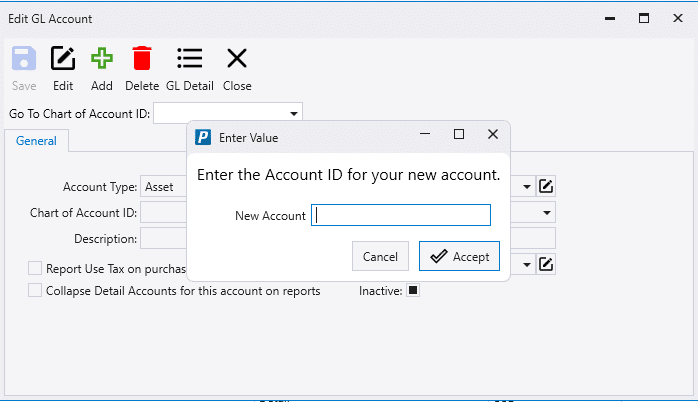Open the GL Detail list
This screenshot has height=402, width=698.
coord(190,58)
